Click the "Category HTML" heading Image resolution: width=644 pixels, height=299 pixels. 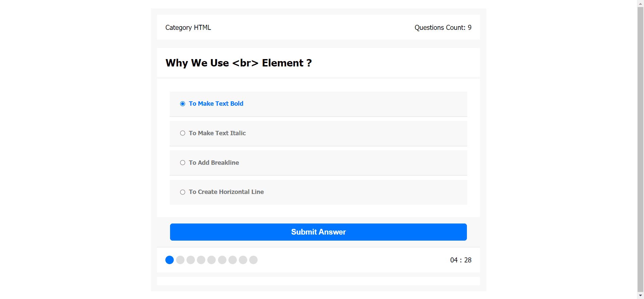pos(188,28)
